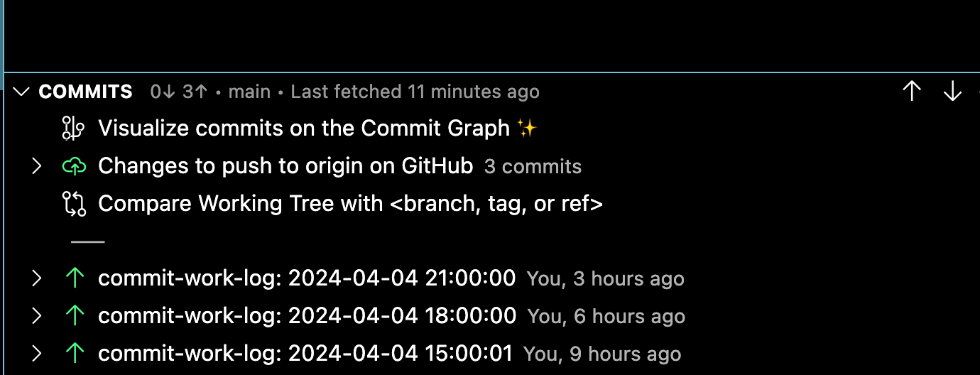Open Visualize commits on the Commit Graph
The width and height of the screenshot is (980, 375).
point(304,129)
